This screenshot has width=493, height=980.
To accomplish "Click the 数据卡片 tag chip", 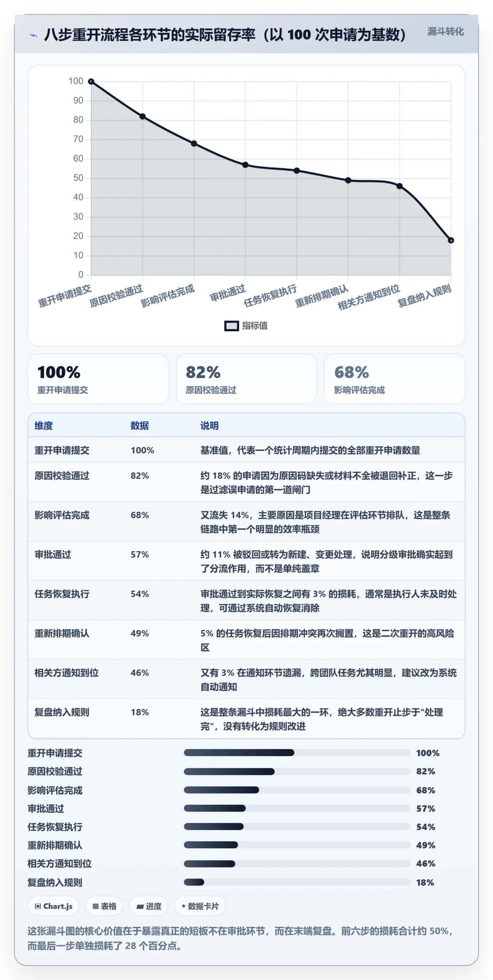I will [200, 906].
